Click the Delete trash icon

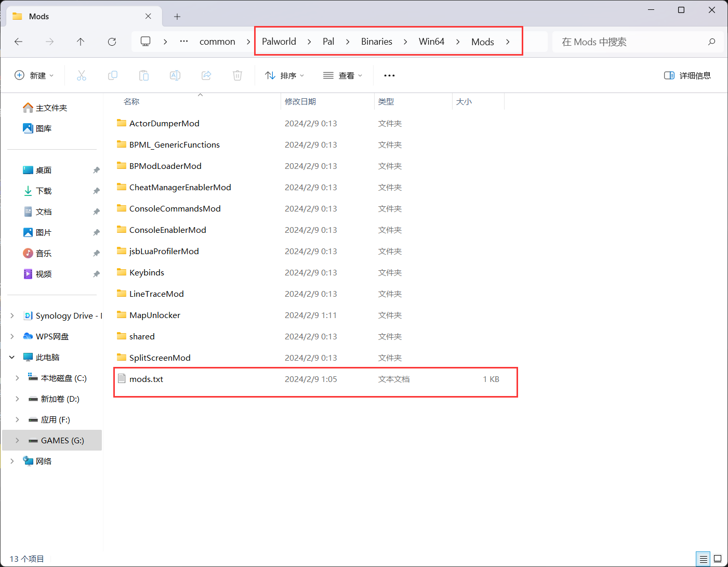click(237, 75)
